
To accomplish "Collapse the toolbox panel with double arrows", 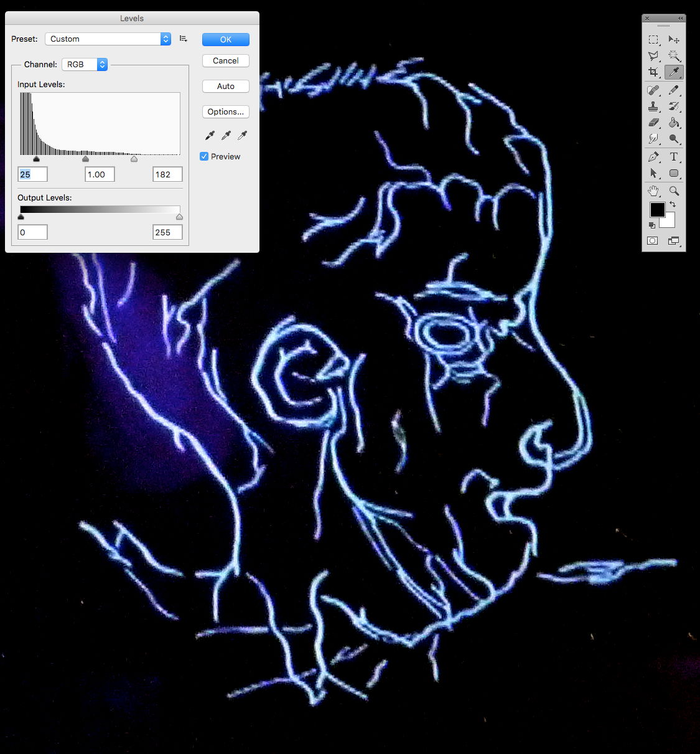I will (x=680, y=18).
